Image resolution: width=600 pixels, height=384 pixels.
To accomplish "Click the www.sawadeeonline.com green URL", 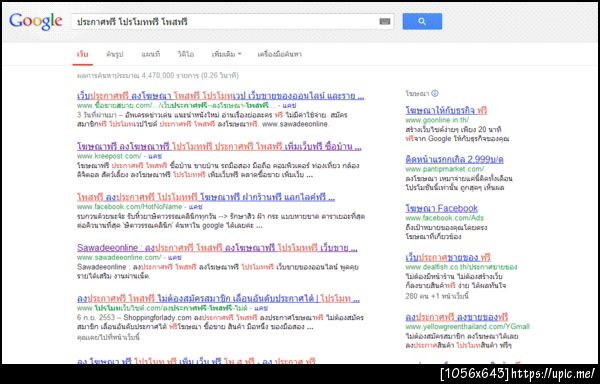I will [x=119, y=257].
